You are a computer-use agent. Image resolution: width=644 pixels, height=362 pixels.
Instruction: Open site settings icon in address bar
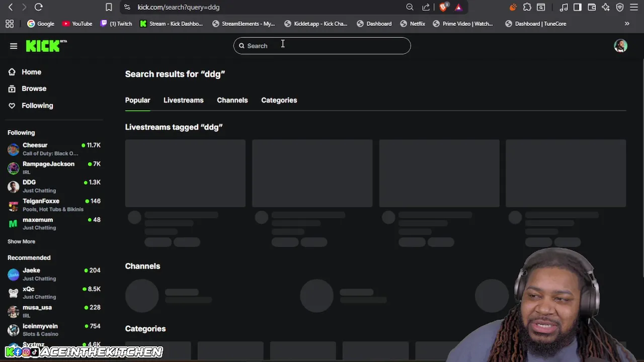coord(127,7)
